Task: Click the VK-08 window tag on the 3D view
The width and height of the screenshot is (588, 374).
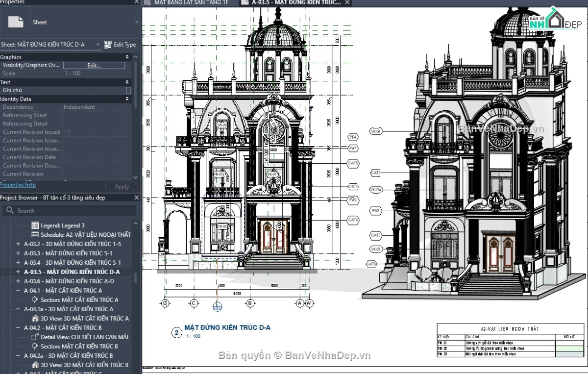Action: [376, 131]
